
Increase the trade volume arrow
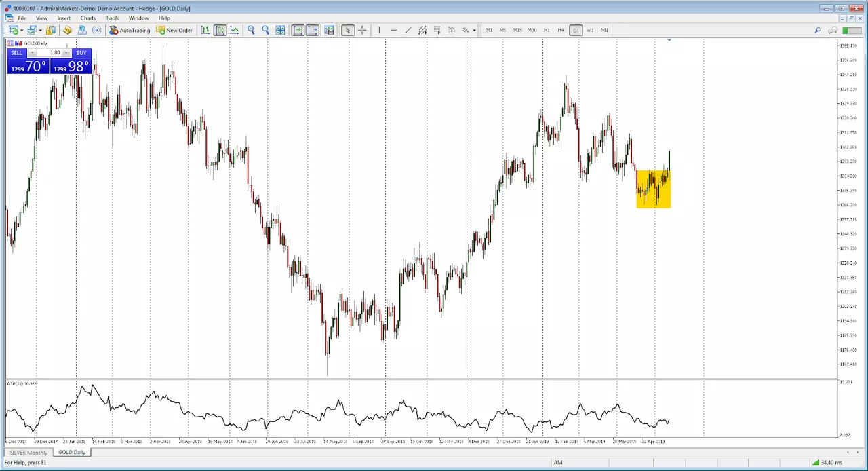coord(66,53)
